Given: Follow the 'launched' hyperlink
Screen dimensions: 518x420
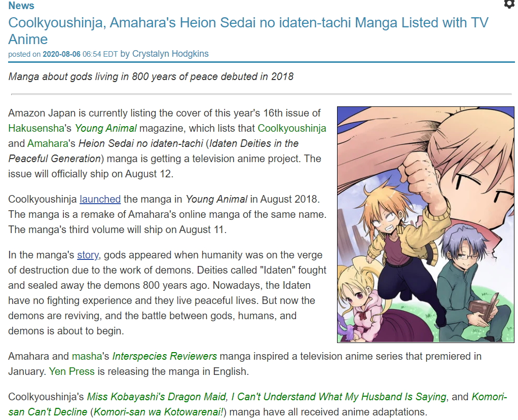Looking at the screenshot, I should [100, 199].
